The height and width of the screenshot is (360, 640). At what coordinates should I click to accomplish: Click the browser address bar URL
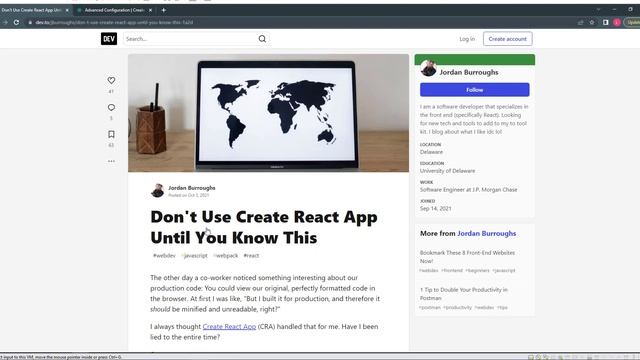[x=114, y=22]
